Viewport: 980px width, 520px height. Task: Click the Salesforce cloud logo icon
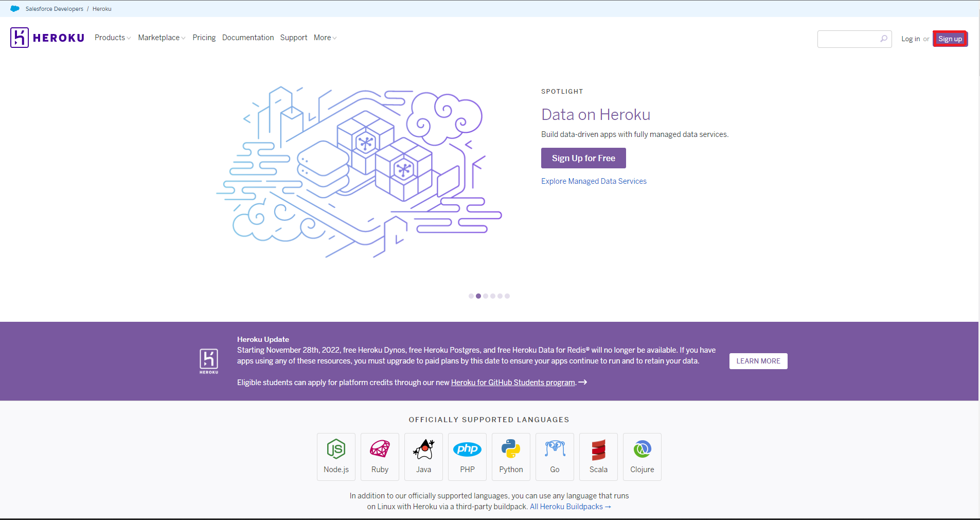[15, 9]
